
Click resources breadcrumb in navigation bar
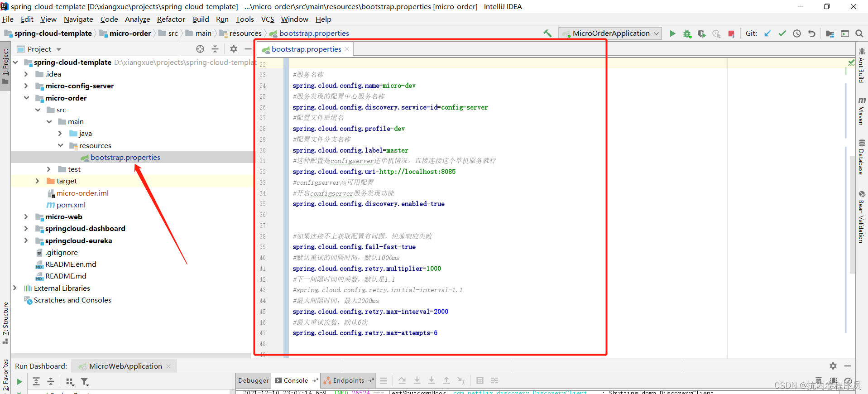click(241, 34)
